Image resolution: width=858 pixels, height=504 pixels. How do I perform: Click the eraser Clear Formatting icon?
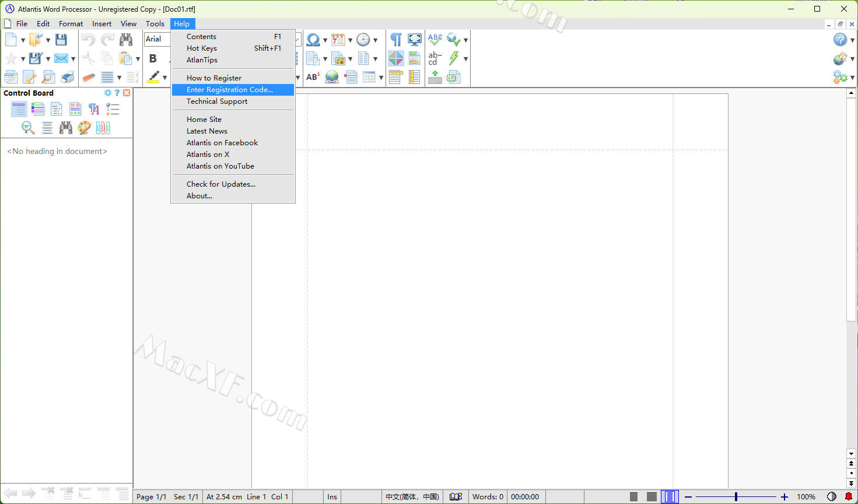[89, 77]
